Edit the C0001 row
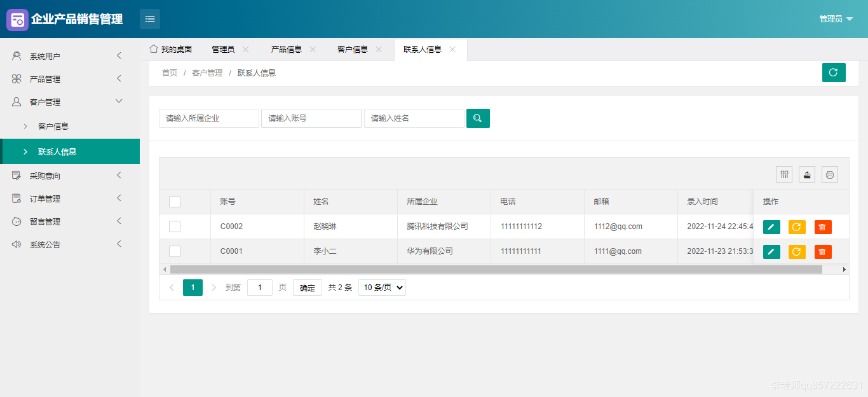 tap(771, 252)
